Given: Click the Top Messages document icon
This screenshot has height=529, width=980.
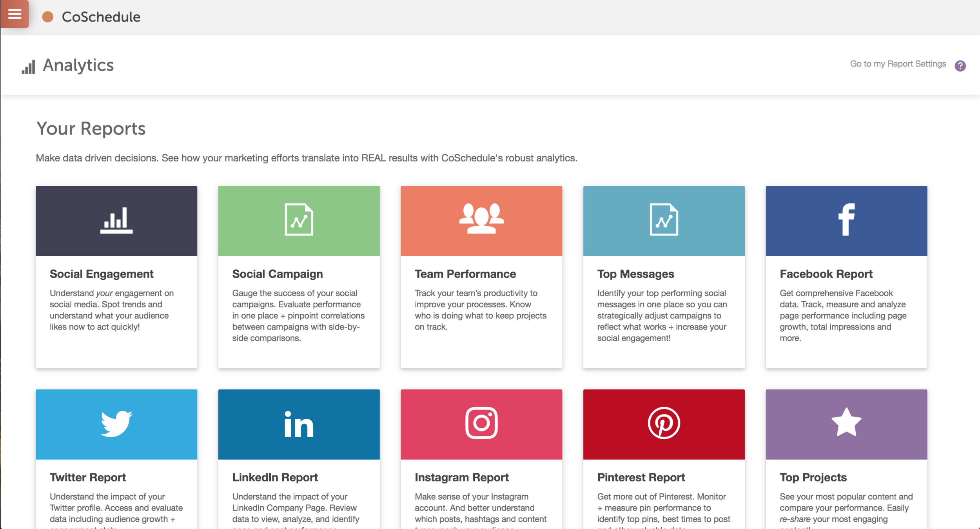Looking at the screenshot, I should pos(664,219).
